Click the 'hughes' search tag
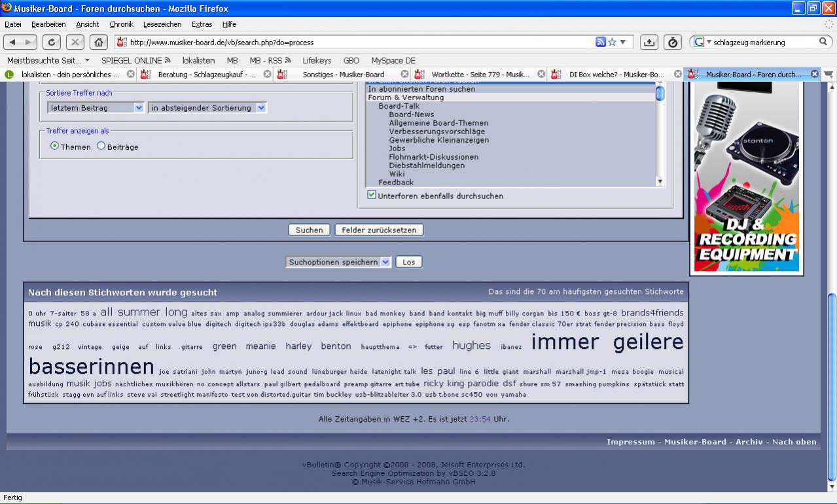This screenshot has width=837, height=504. pos(471,346)
